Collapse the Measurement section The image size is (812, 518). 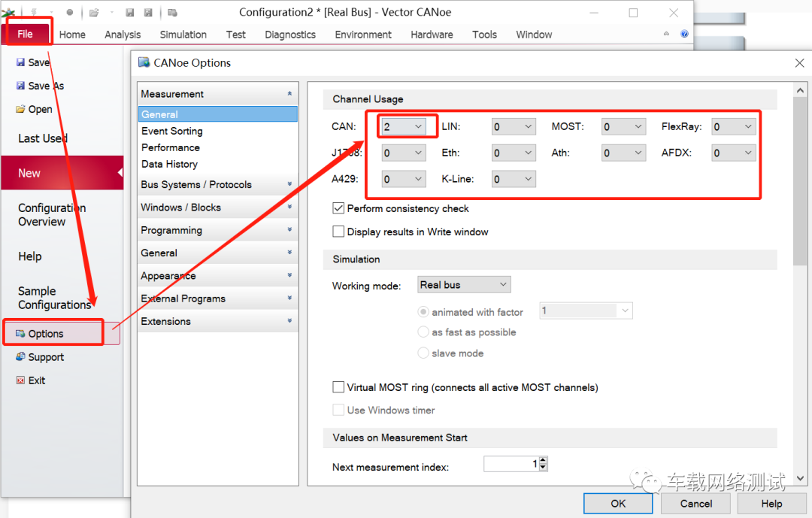click(x=218, y=94)
